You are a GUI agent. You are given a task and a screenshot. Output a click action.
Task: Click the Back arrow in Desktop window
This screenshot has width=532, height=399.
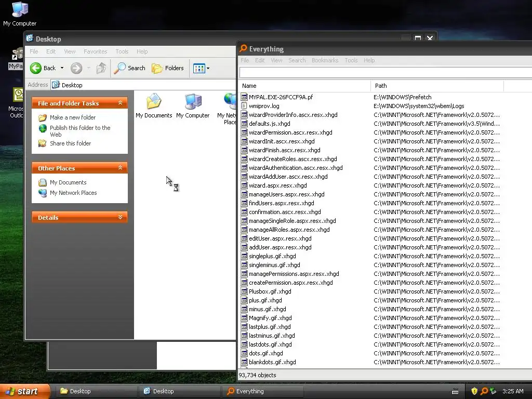tap(36, 68)
